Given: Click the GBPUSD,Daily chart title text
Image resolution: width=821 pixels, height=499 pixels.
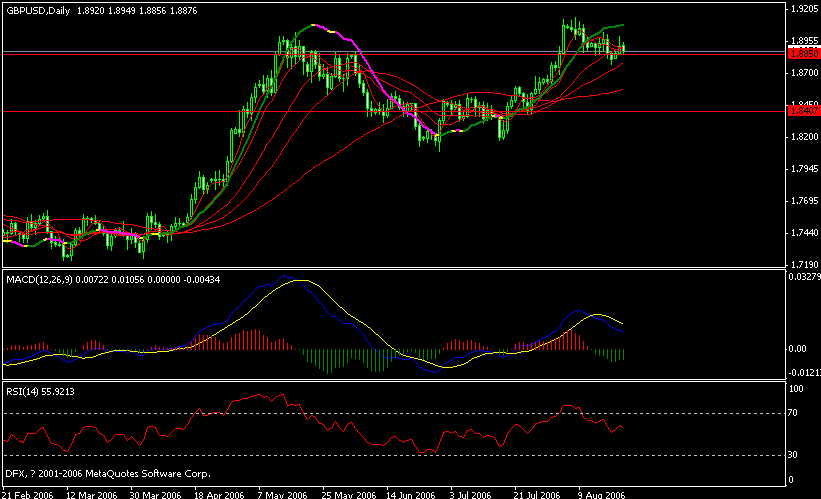Looking at the screenshot, I should pyautogui.click(x=38, y=10).
